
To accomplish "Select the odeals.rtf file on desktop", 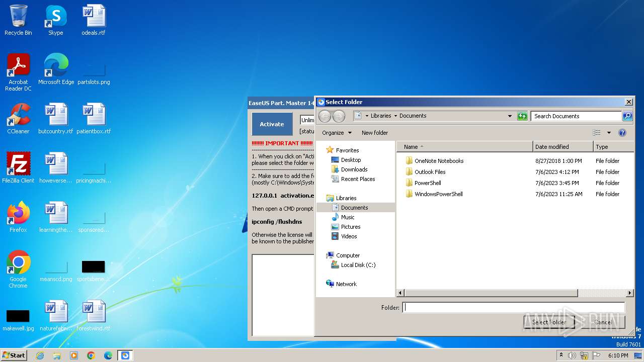I will (94, 20).
